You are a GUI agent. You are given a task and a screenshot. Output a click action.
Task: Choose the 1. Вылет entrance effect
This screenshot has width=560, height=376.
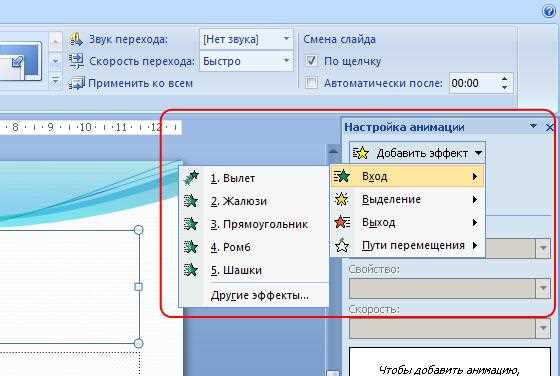[254, 178]
